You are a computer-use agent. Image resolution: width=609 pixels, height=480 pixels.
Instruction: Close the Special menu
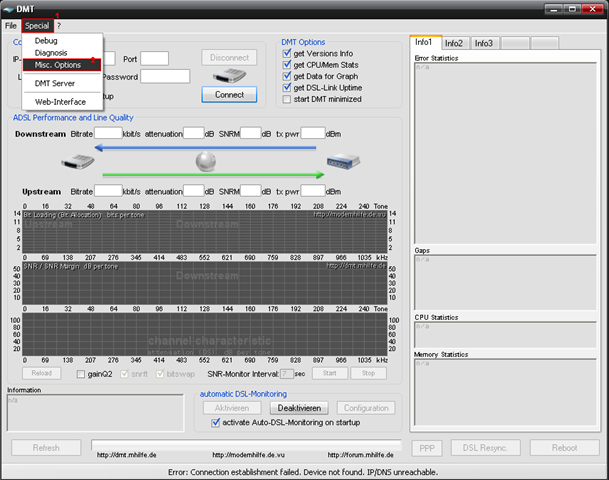tap(37, 26)
